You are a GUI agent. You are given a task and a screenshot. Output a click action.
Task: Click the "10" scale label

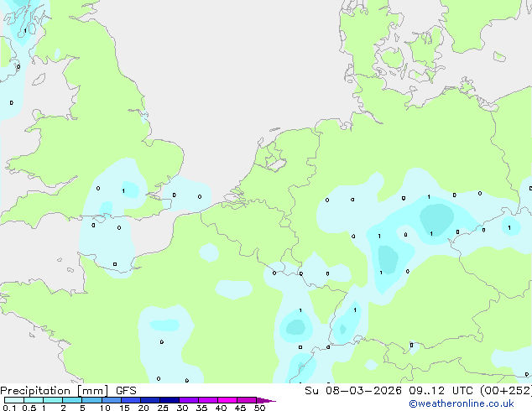pos(105,408)
